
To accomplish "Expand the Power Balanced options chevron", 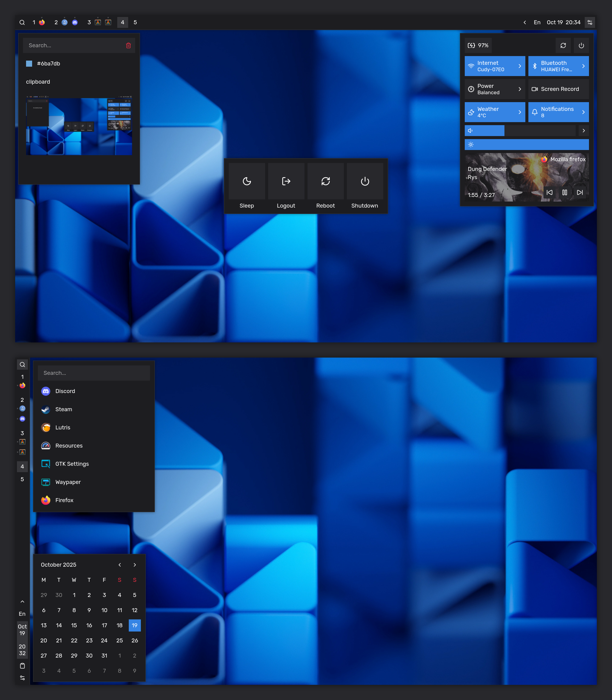I will 520,89.
